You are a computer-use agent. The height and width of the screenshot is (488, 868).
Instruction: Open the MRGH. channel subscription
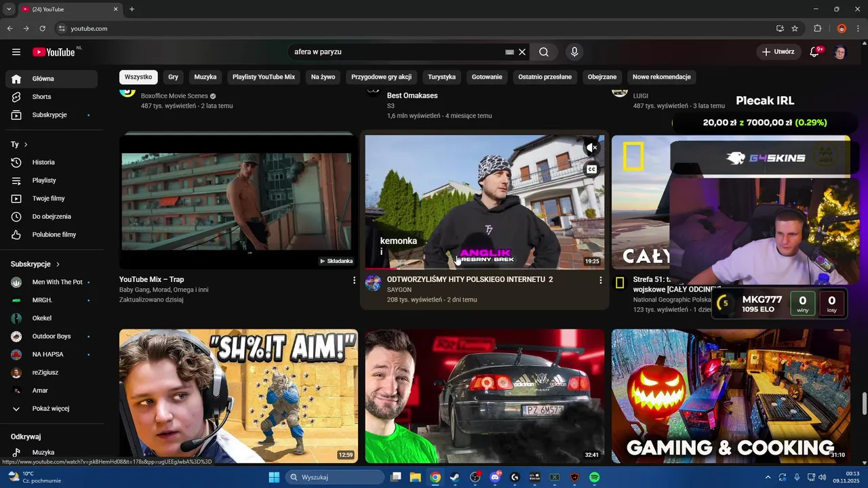tap(52, 300)
